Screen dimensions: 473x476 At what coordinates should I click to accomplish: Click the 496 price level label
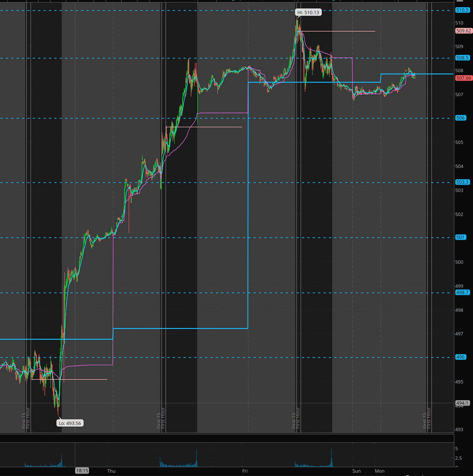[460, 357]
